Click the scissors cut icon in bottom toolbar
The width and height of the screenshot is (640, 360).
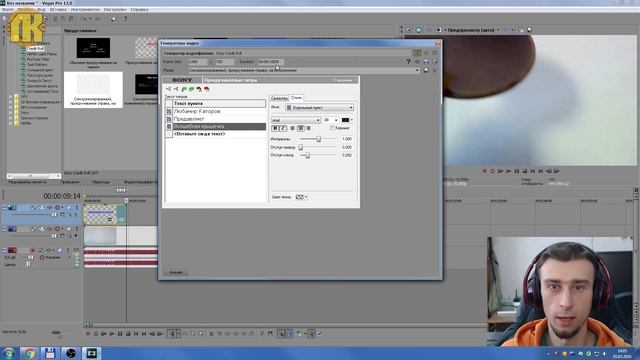pos(211,334)
